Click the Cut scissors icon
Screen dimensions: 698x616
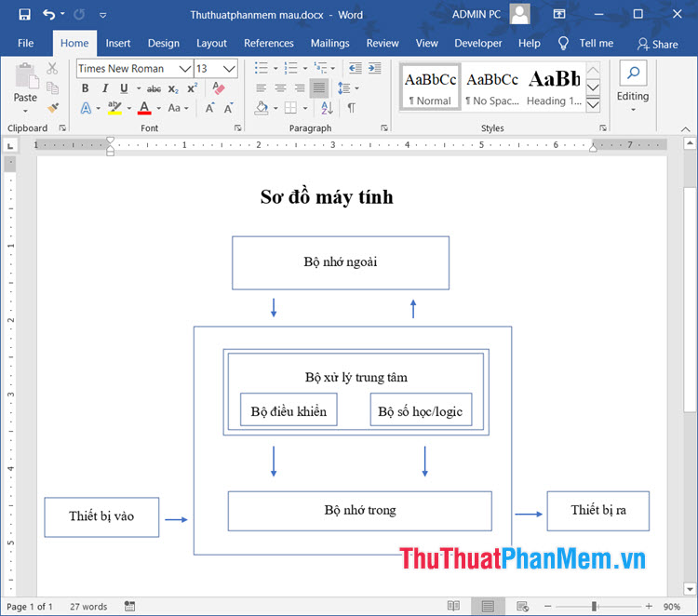[x=52, y=68]
